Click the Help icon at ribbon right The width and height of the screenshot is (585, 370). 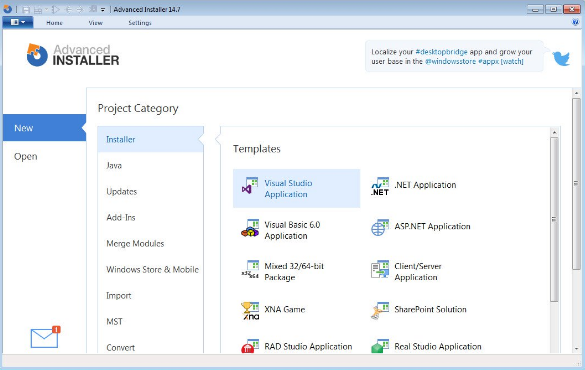tap(575, 22)
